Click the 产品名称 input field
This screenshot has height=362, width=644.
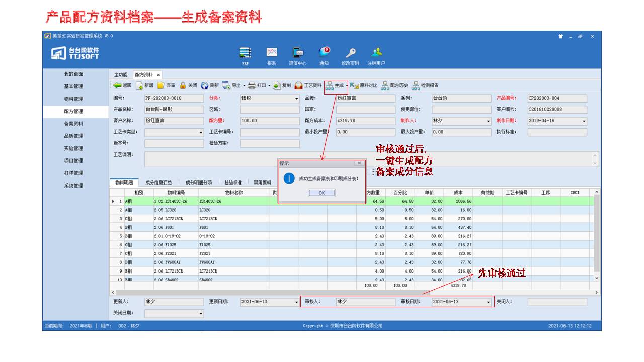click(x=174, y=110)
